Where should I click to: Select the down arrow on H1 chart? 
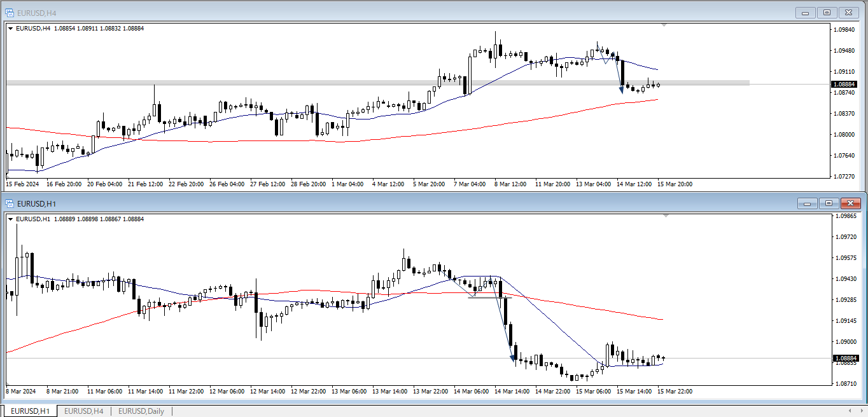[513, 358]
